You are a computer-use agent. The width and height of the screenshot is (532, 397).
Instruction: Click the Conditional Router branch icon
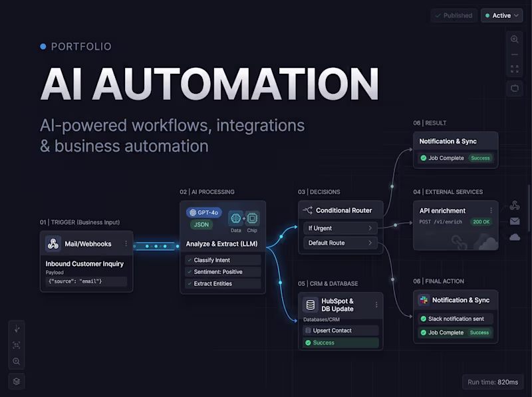(x=308, y=210)
